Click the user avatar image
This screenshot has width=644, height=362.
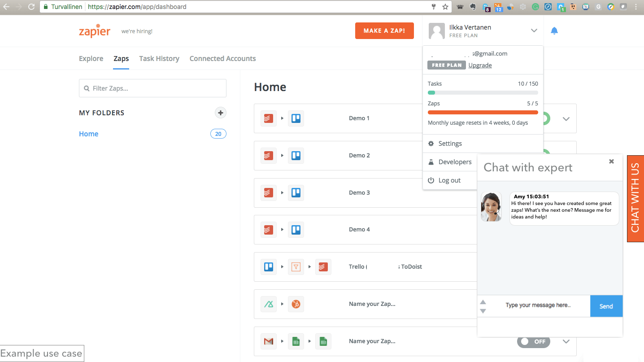pyautogui.click(x=436, y=31)
